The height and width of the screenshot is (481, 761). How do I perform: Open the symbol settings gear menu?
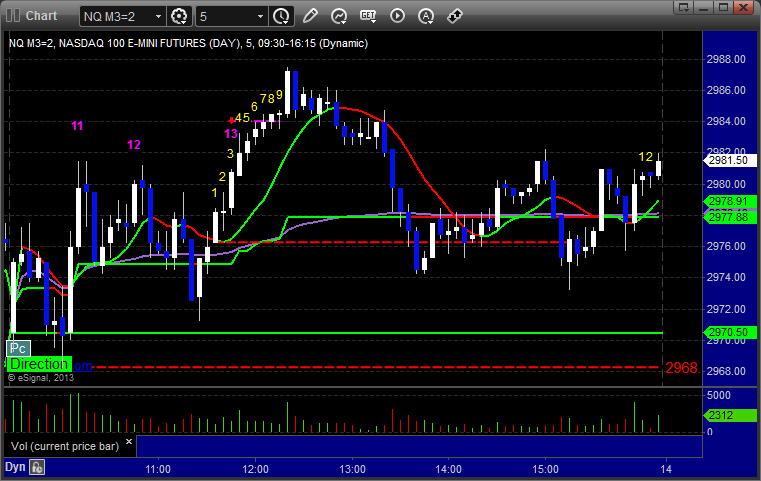click(179, 17)
